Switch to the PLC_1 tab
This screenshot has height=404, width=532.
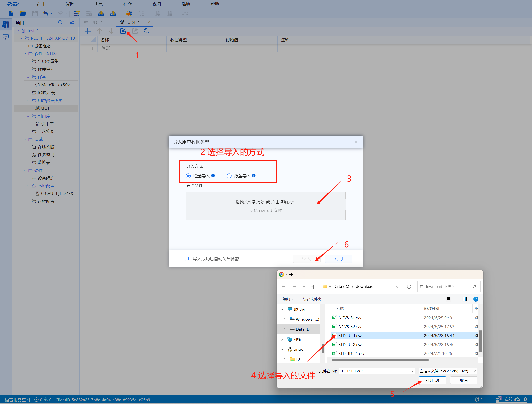click(97, 22)
